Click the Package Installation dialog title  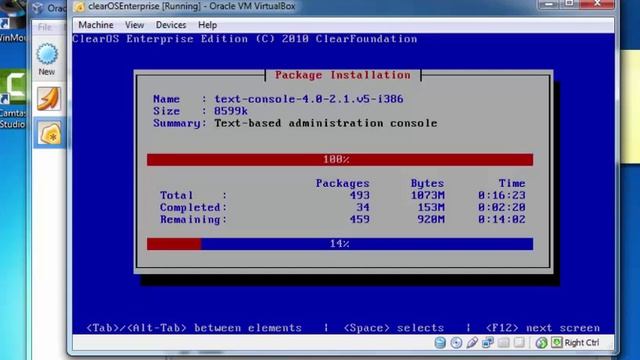coord(342,75)
